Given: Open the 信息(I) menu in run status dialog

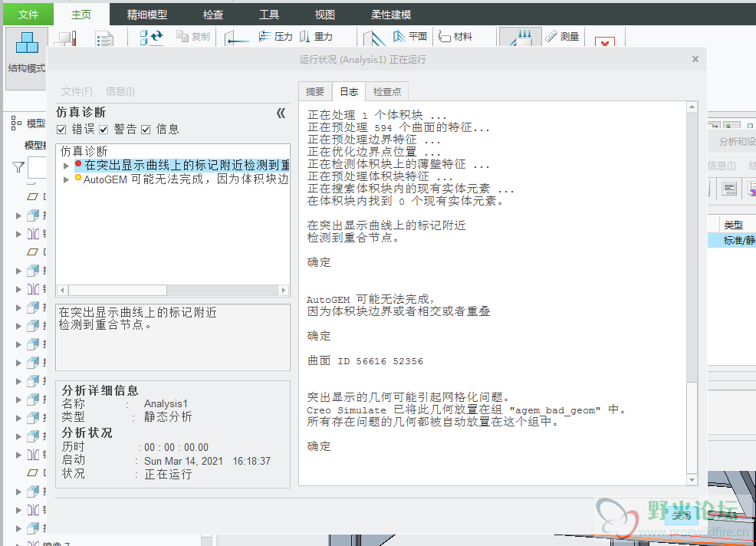Looking at the screenshot, I should tap(120, 91).
